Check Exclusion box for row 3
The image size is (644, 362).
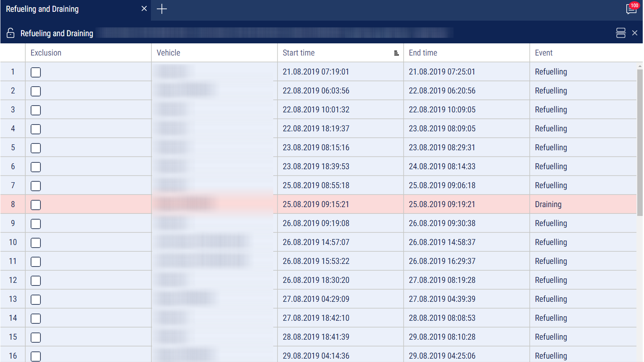[36, 110]
